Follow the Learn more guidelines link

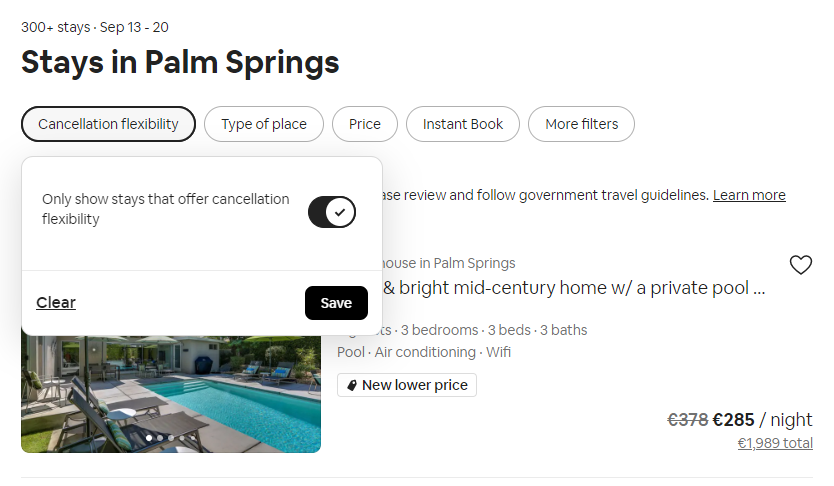[x=749, y=195]
